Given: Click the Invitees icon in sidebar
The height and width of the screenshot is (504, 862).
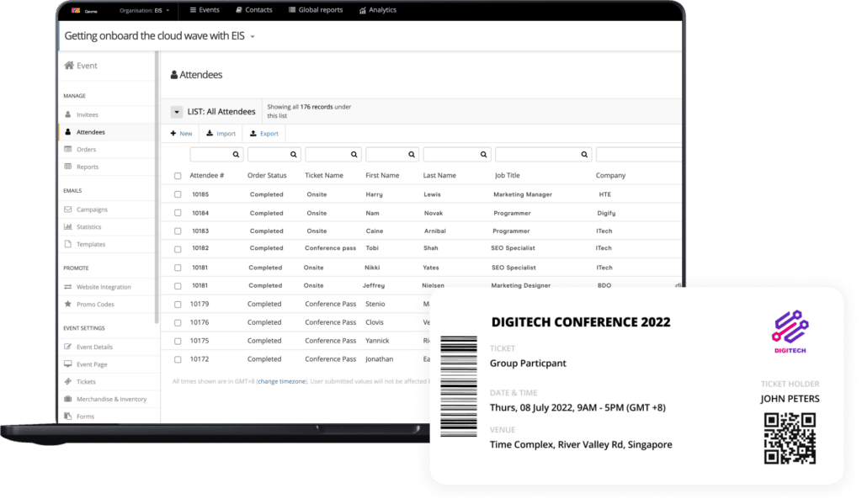Looking at the screenshot, I should (68, 114).
